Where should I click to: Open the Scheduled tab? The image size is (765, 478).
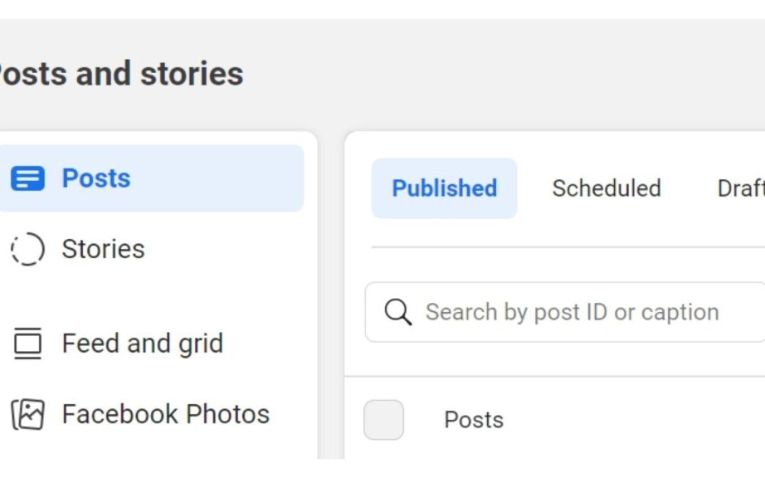[x=606, y=188]
